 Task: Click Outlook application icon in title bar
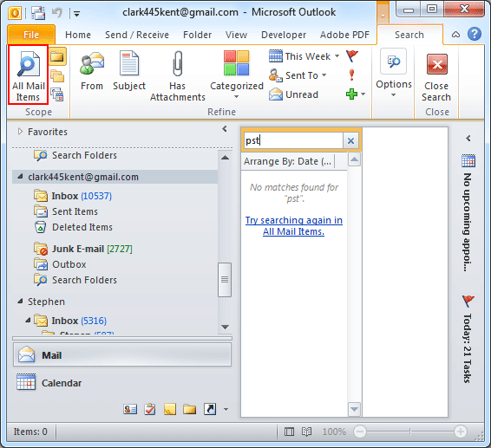[x=15, y=13]
